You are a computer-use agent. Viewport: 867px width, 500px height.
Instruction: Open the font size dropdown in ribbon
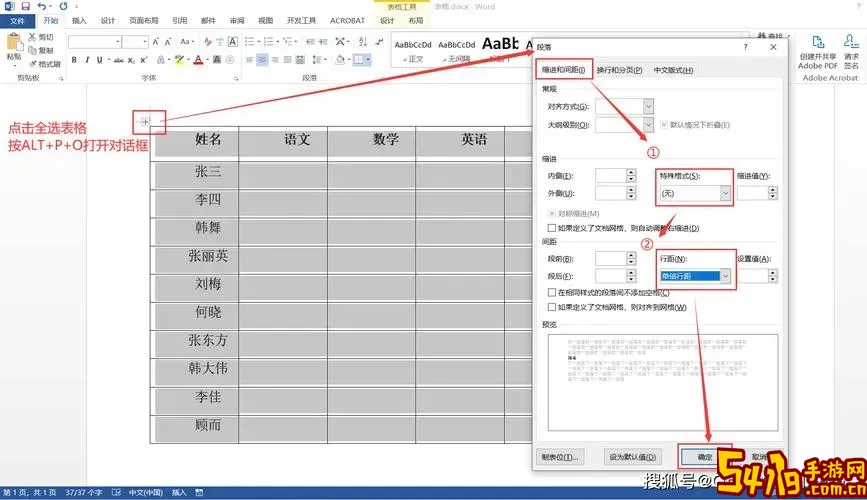point(145,41)
